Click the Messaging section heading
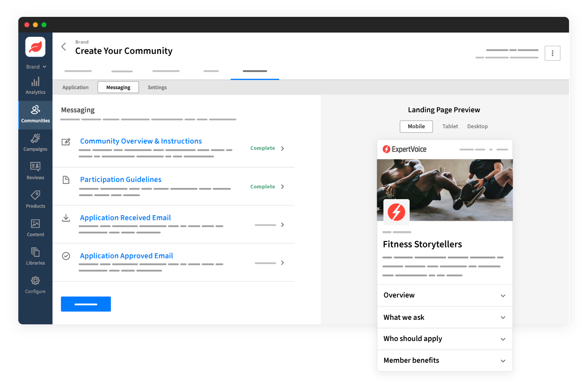588x387 pixels. click(x=78, y=110)
